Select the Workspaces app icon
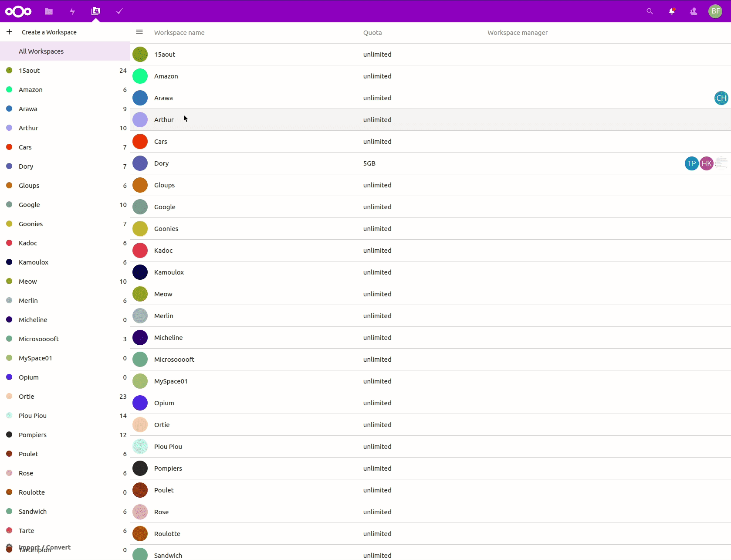This screenshot has height=560, width=731. pyautogui.click(x=96, y=11)
